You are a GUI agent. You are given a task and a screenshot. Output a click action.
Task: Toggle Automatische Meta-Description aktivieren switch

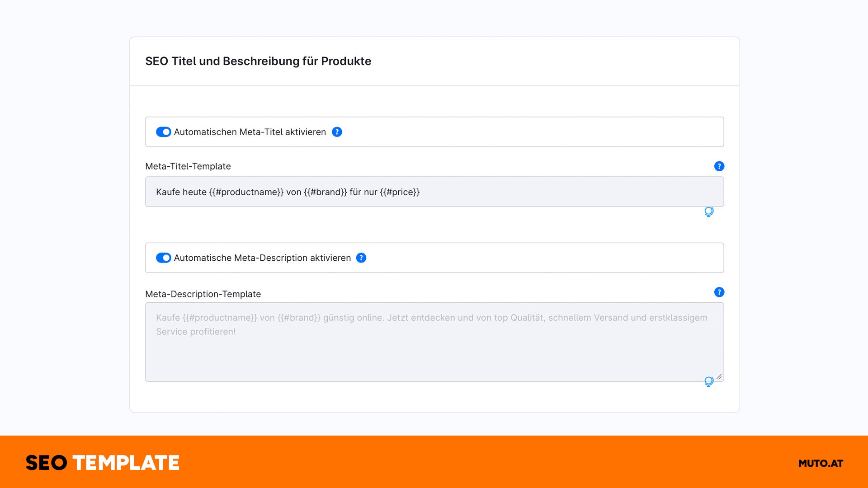pyautogui.click(x=163, y=258)
